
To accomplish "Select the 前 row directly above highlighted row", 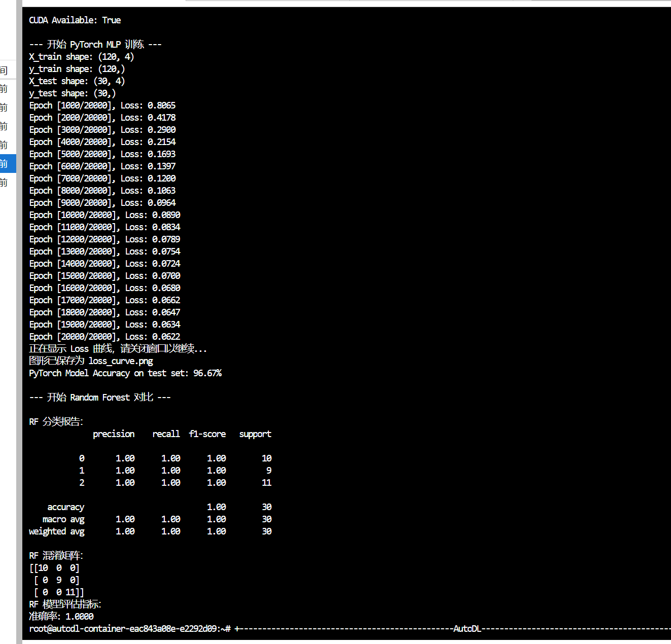I will click(4, 145).
